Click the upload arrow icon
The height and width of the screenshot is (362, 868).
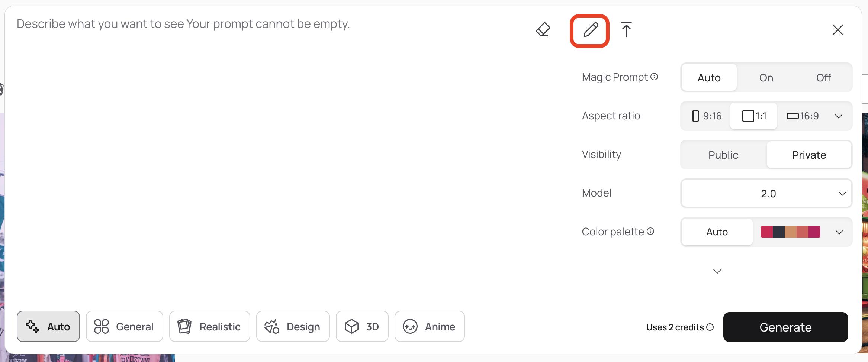click(x=626, y=30)
